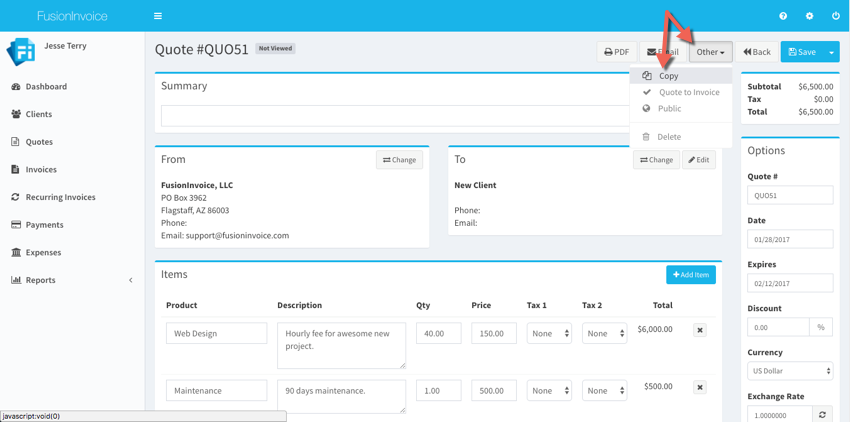This screenshot has height=422, width=850.
Task: Choose Quote to Invoice menu option
Action: 688,92
